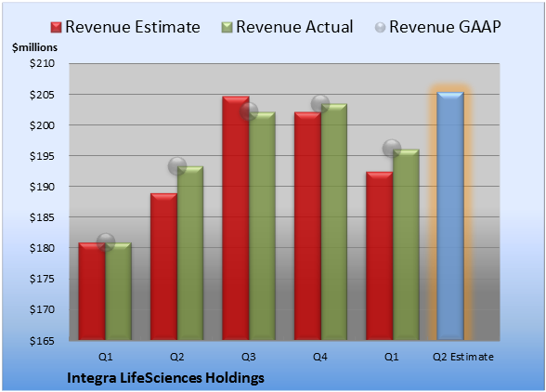The width and height of the screenshot is (546, 392).
Task: Click the '$175' axis value
Action: coord(42,279)
